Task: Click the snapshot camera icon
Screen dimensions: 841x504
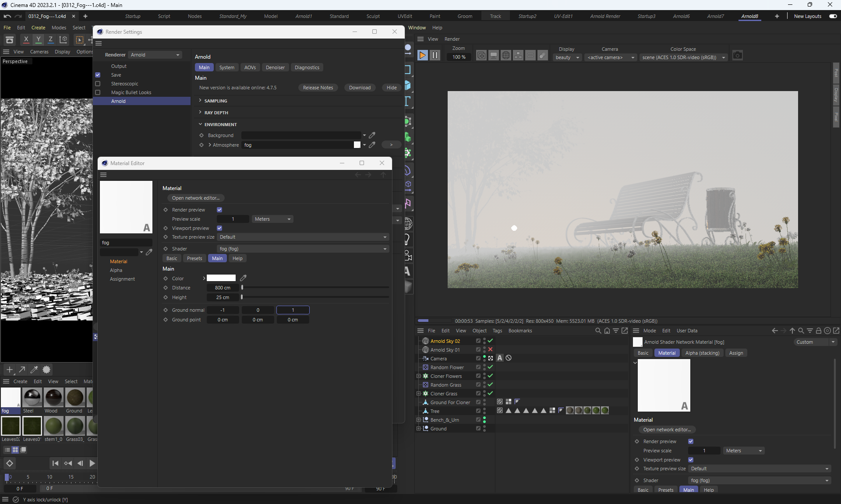Action: pos(737,56)
